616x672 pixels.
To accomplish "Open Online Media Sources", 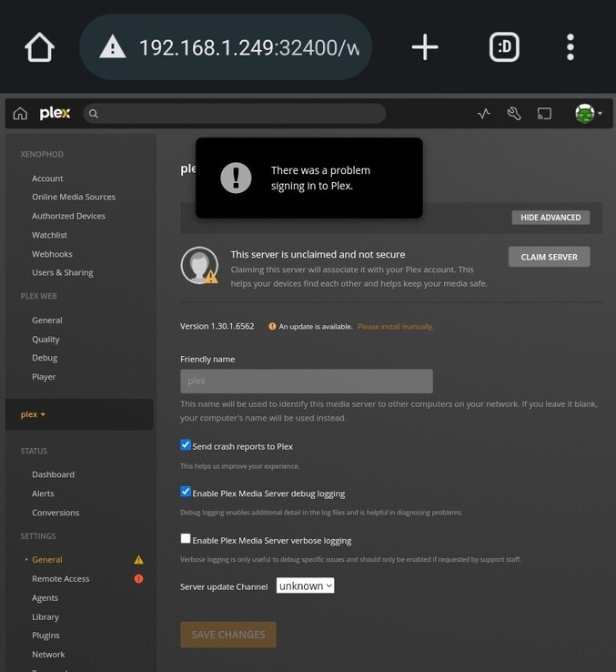I will [74, 197].
